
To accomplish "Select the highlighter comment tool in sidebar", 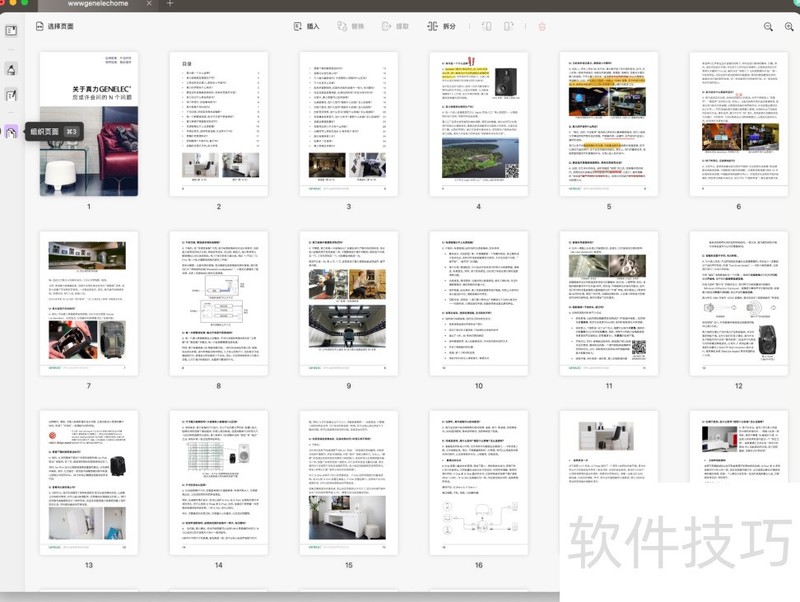I will pos(12,70).
